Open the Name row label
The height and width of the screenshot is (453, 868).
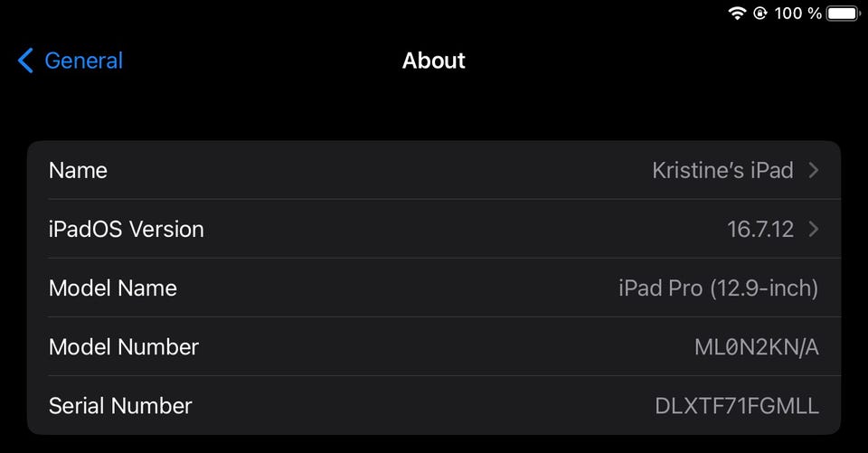[78, 170]
